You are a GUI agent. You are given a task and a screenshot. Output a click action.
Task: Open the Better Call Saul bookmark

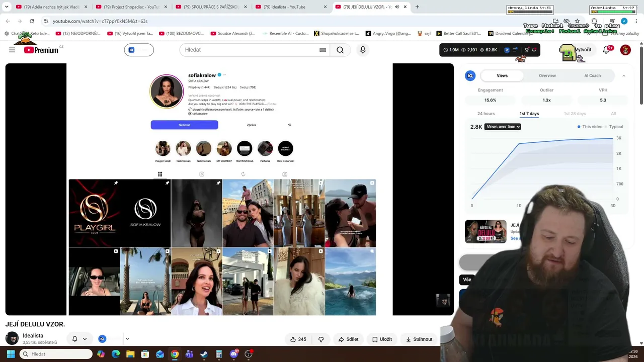tap(459, 34)
